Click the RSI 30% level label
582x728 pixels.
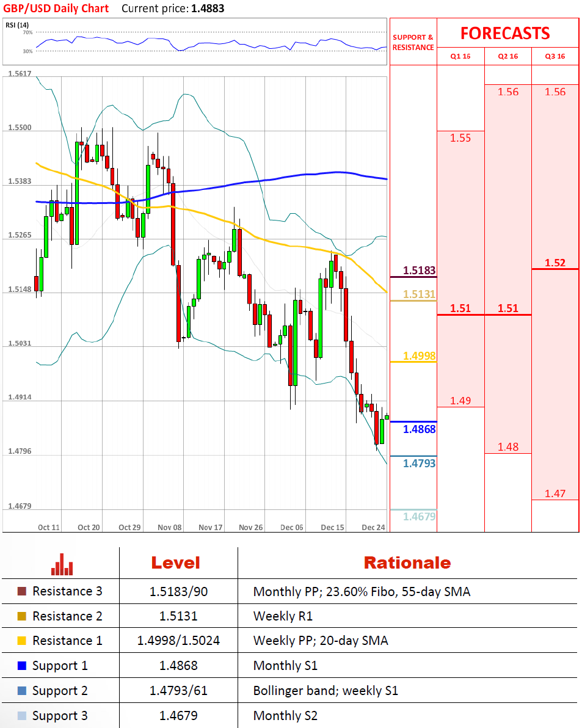coord(28,51)
